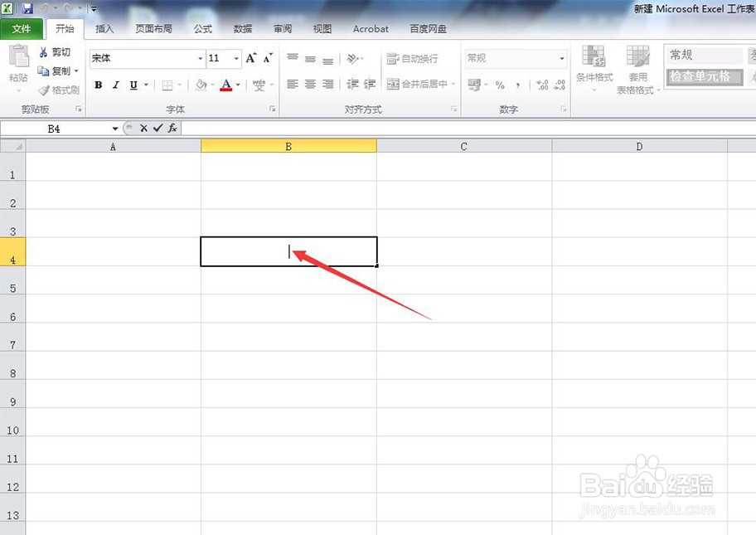Screen dimensions: 756x535
Task: Increase indent icon
Action: [370, 85]
